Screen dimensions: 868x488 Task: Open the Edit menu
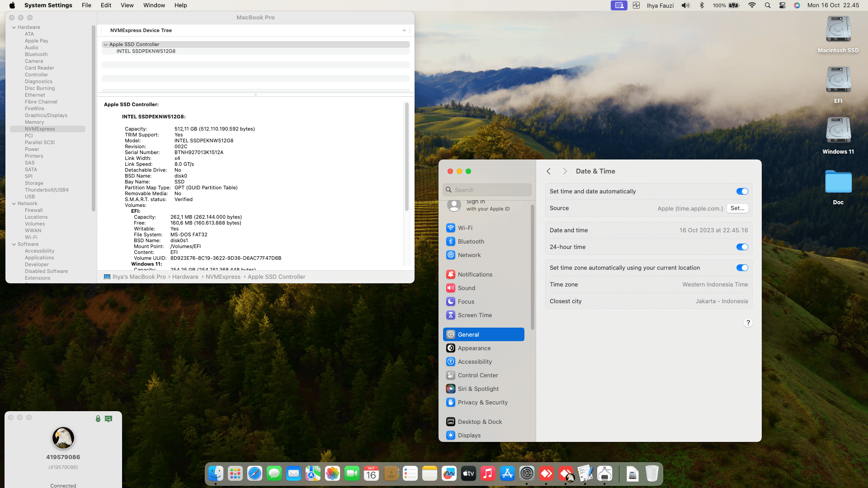[106, 5]
